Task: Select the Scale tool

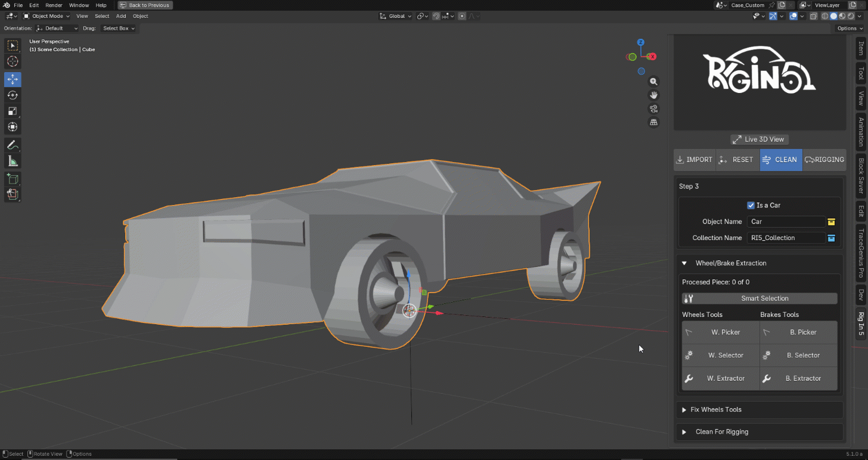Action: point(13,111)
